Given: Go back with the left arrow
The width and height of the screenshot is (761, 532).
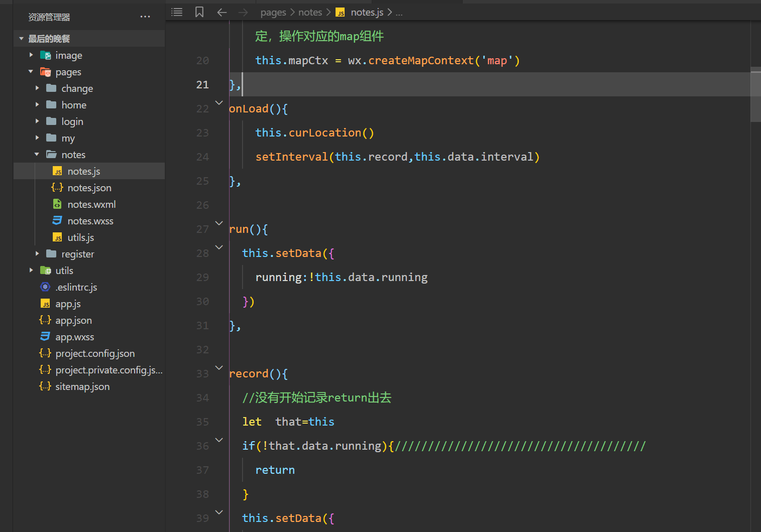Looking at the screenshot, I should tap(222, 12).
